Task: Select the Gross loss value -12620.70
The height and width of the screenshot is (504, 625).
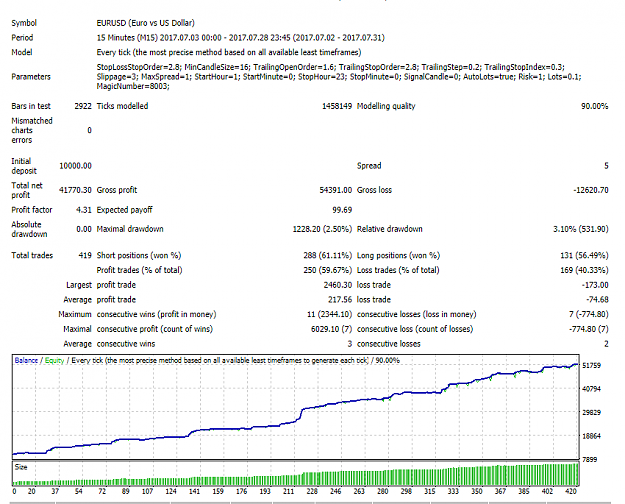Action: [591, 190]
